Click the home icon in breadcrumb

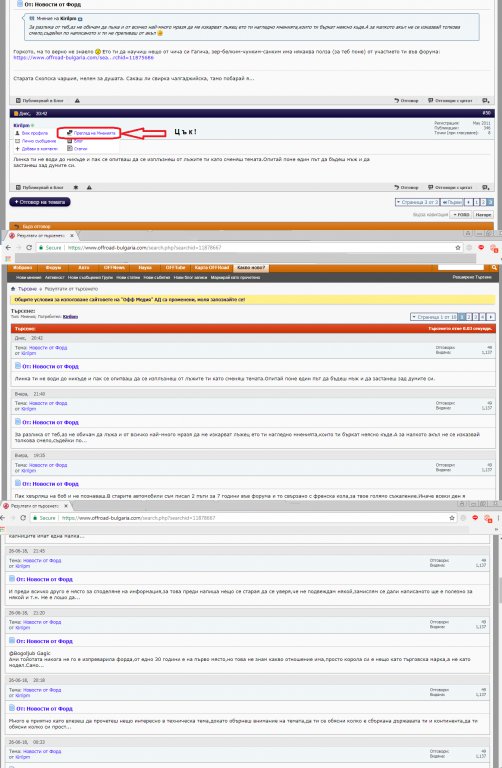[13, 289]
